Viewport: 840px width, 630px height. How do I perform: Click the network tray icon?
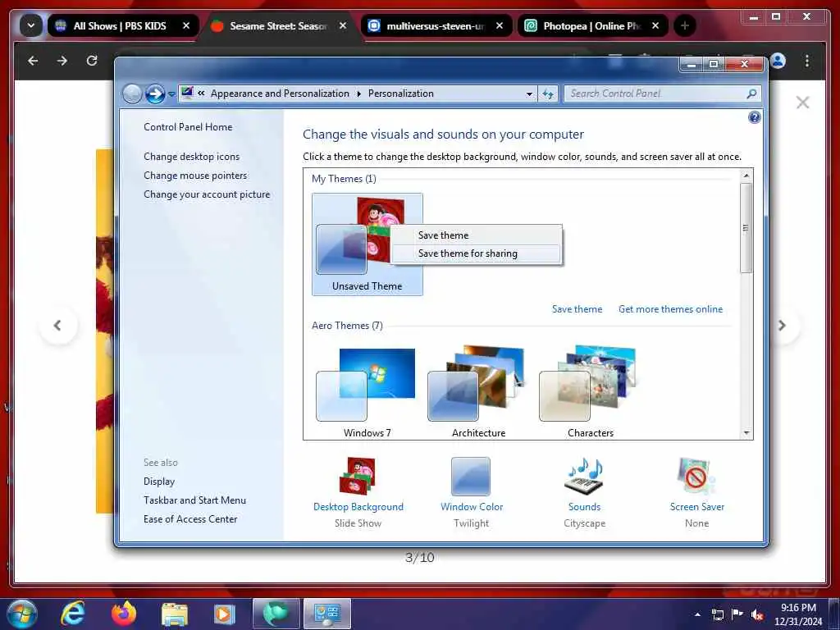[x=717, y=614]
